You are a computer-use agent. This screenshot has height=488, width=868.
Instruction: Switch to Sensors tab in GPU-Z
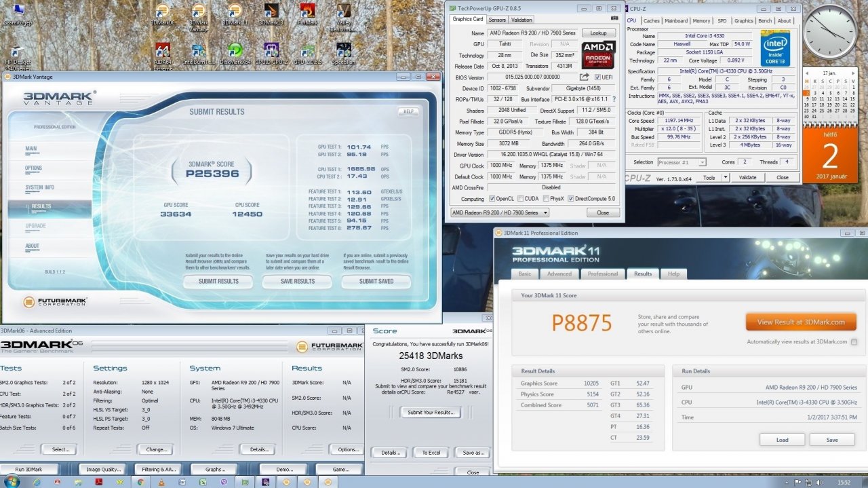pyautogui.click(x=497, y=20)
